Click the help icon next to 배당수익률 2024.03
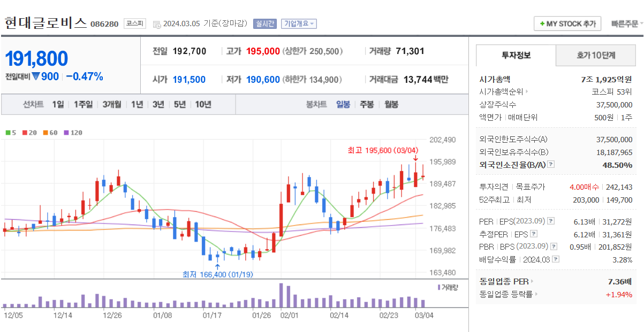 pyautogui.click(x=555, y=259)
